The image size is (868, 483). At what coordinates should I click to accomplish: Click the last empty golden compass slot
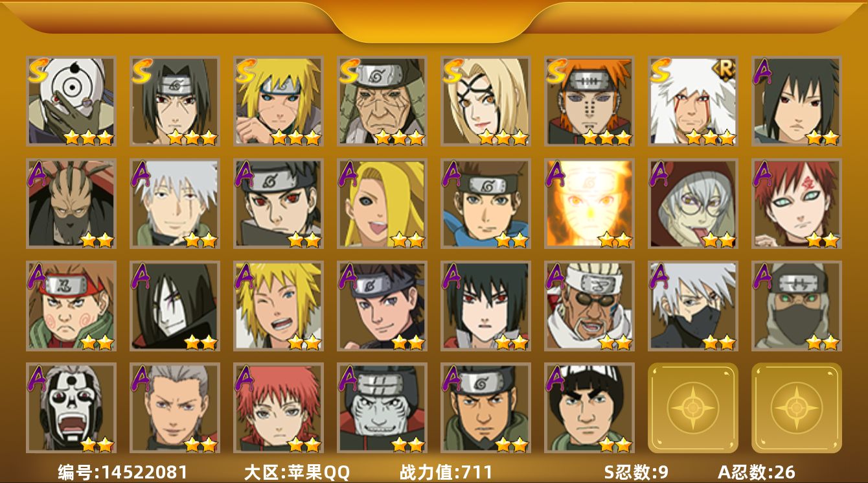point(797,408)
